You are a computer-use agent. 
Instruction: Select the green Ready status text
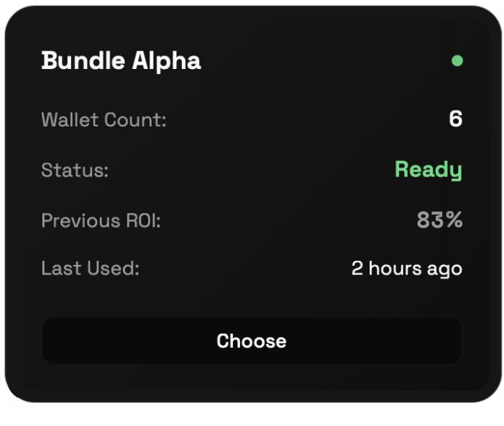(428, 170)
